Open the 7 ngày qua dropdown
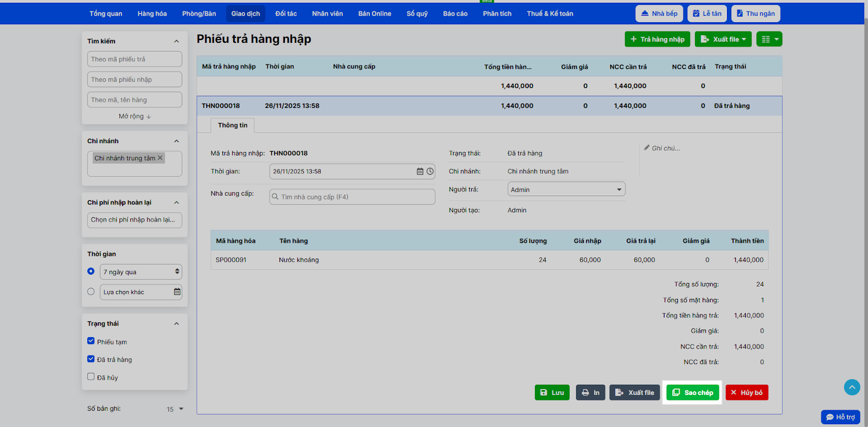 click(141, 271)
